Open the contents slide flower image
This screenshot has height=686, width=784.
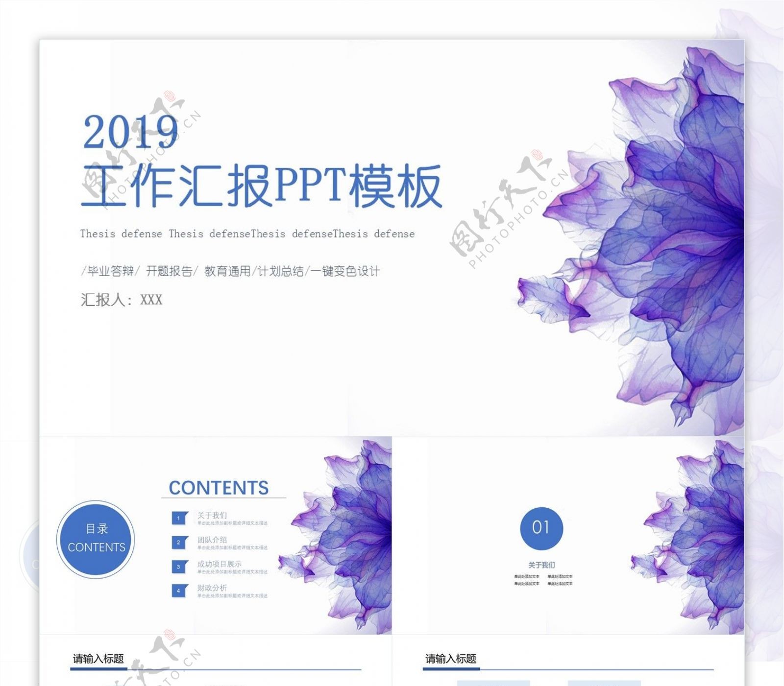click(x=336, y=536)
